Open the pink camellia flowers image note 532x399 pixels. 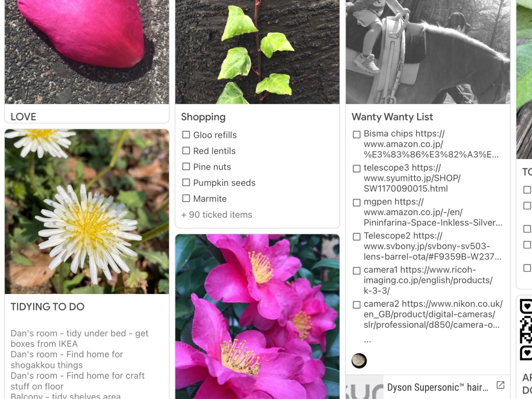point(257,317)
